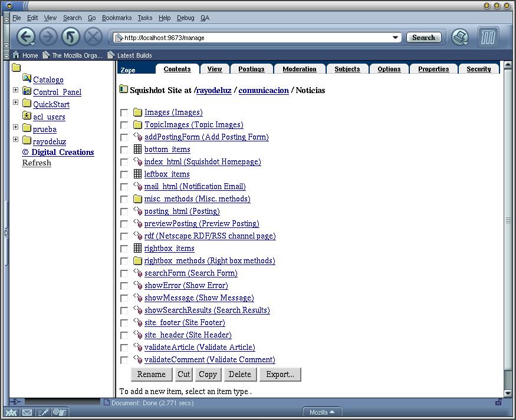Screen dimensions: 516x420
Task: Click the scrollbar down arrow
Action: point(508,393)
